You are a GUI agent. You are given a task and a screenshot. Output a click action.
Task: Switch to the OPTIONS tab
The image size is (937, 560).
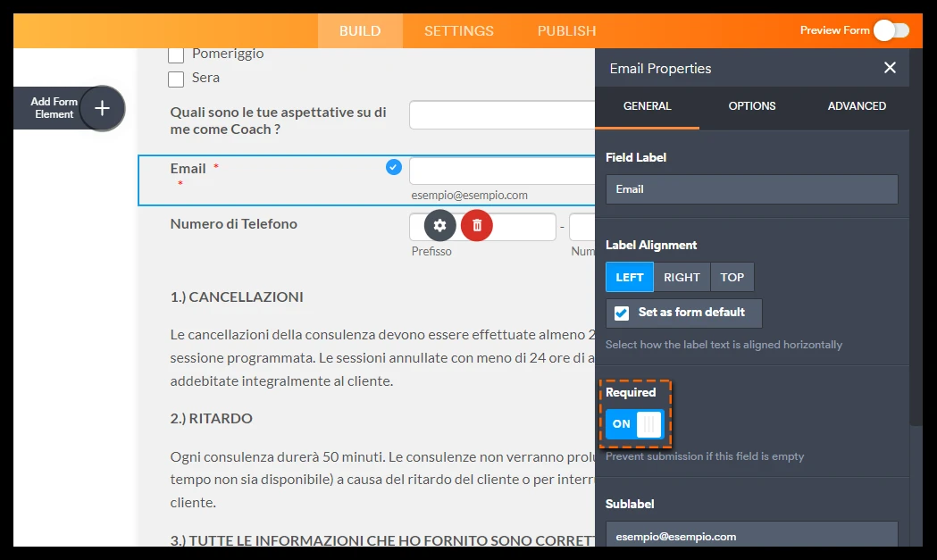tap(751, 105)
